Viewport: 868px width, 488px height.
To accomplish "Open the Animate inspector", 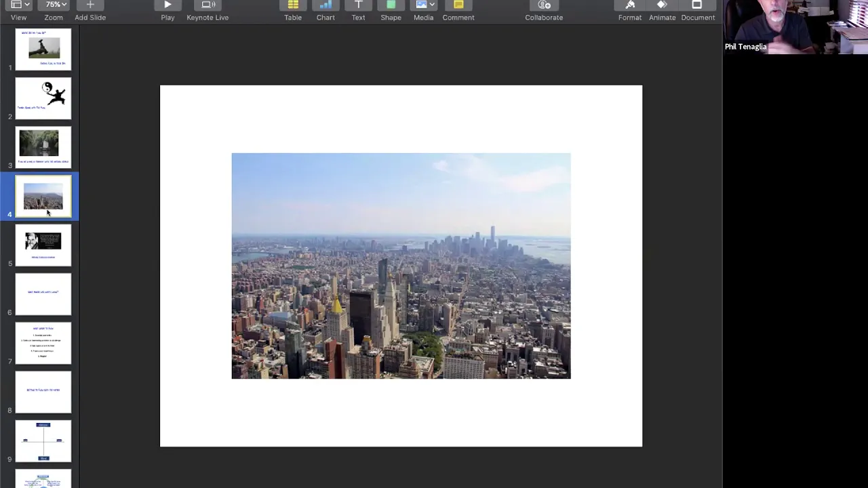I will click(663, 5).
